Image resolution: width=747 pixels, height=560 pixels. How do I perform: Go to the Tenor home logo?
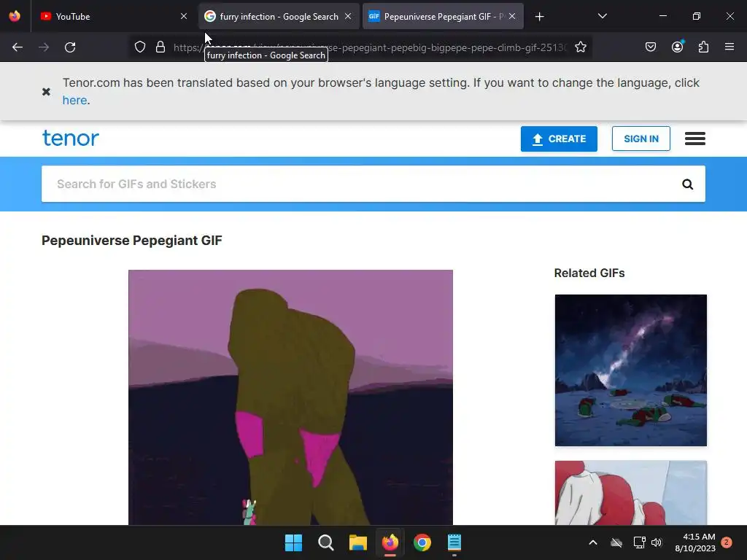click(x=71, y=138)
